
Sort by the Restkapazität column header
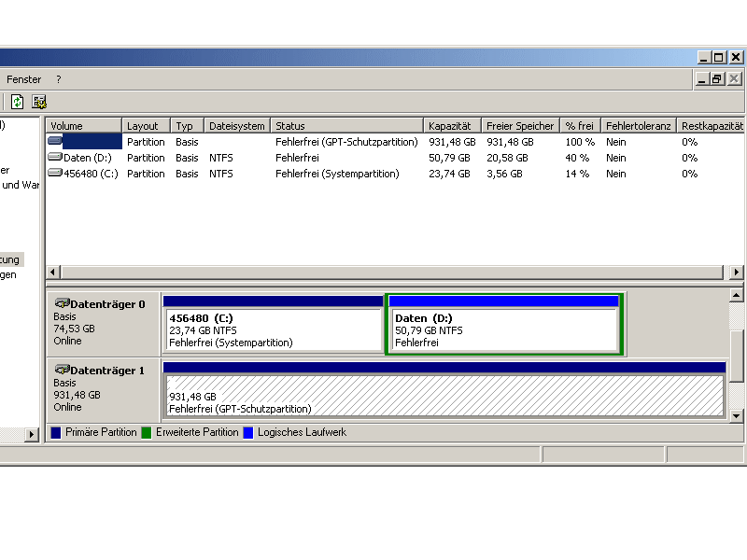click(x=712, y=126)
